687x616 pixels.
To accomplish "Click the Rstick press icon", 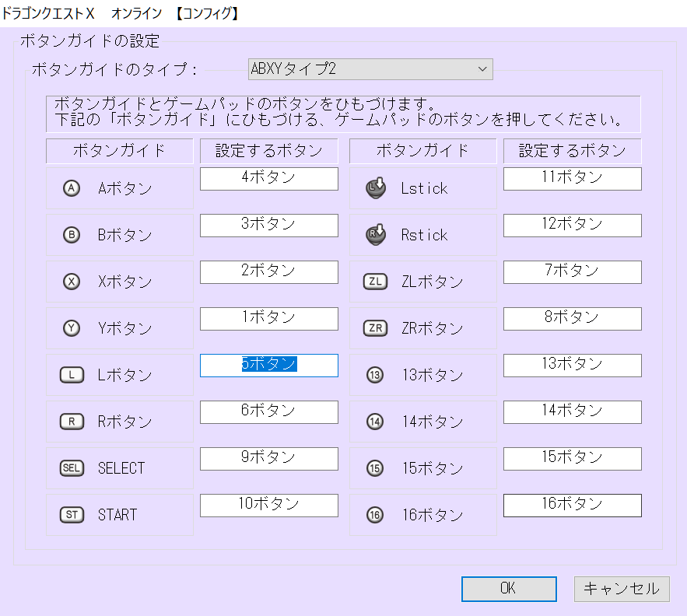I will (x=376, y=234).
